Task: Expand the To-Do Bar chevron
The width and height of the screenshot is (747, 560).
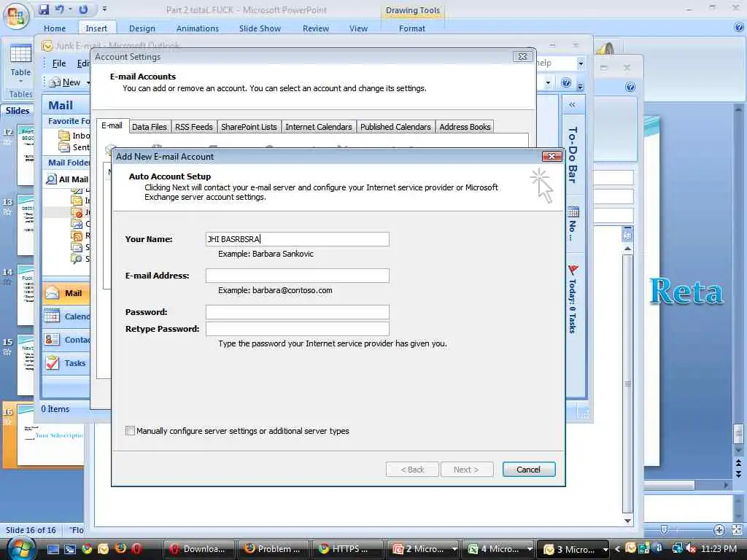Action: pyautogui.click(x=572, y=105)
